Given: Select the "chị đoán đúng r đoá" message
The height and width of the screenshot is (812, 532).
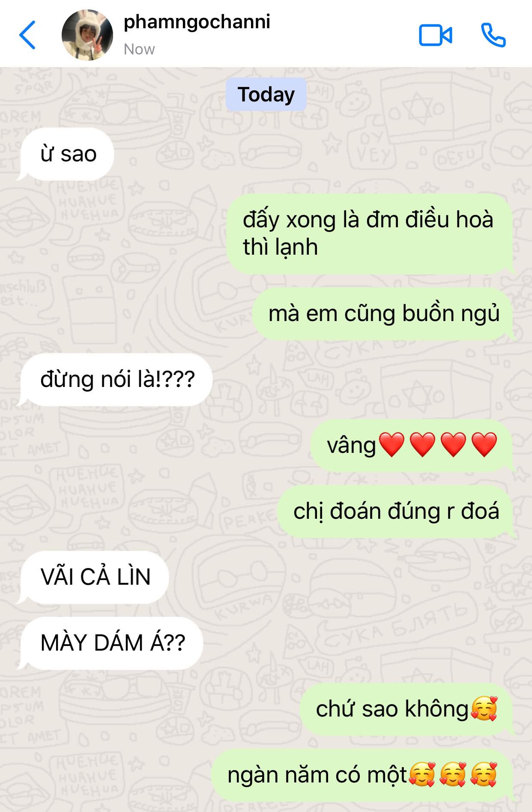Looking at the screenshot, I should pos(396,512).
